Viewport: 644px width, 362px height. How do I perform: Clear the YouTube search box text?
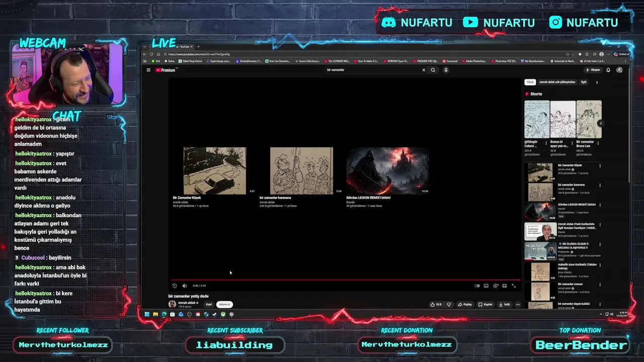(x=424, y=70)
